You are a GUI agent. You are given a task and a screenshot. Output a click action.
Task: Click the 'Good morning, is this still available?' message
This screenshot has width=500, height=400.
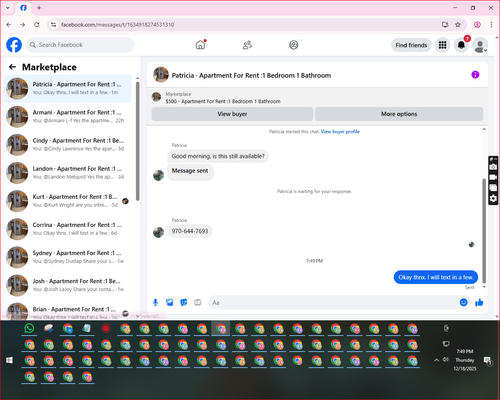coord(218,156)
